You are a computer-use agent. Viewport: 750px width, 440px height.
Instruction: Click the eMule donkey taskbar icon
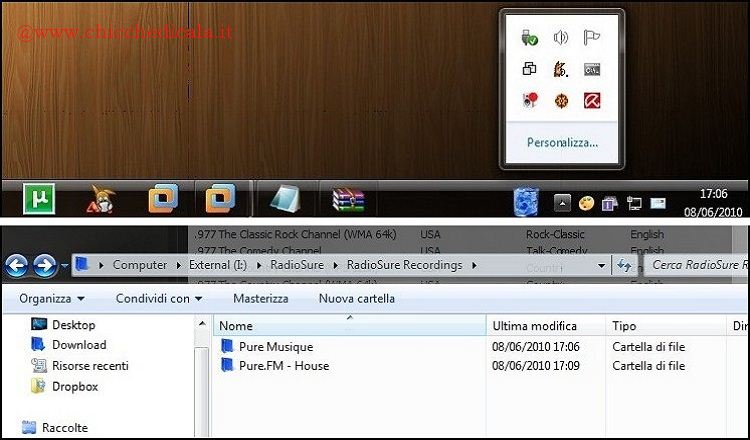(x=103, y=200)
